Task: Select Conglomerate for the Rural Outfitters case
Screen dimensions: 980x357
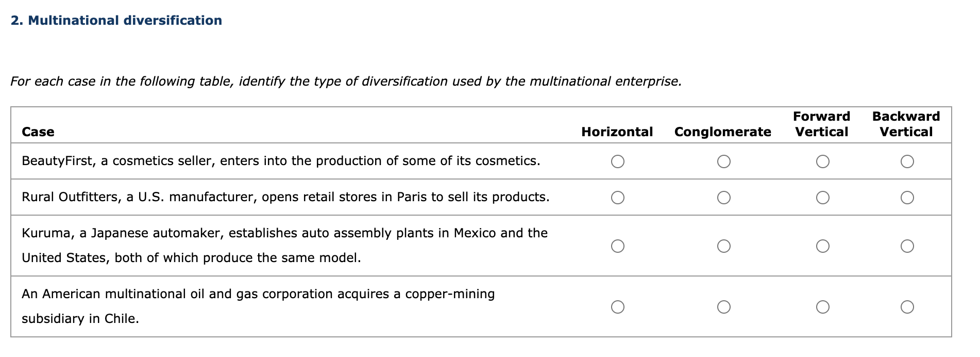Action: point(724,196)
